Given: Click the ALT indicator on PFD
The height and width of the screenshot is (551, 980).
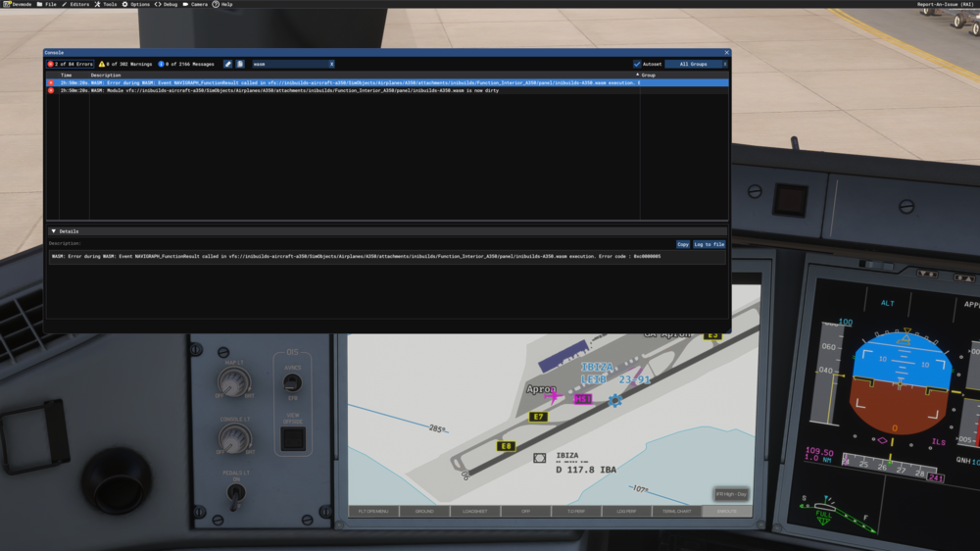Looking at the screenshot, I should point(888,303).
